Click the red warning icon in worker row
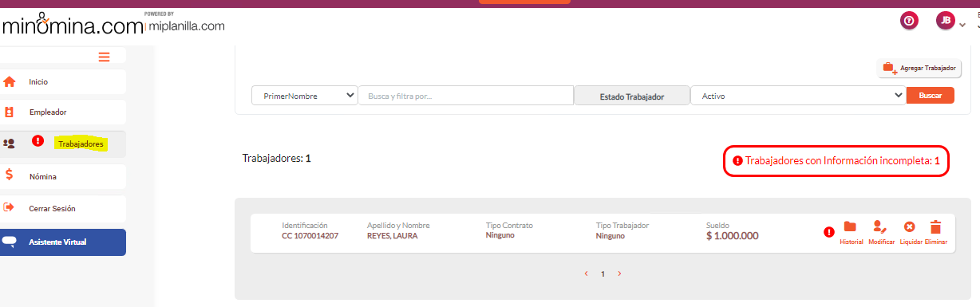Screen dimensions: 980x307 [x=829, y=232]
